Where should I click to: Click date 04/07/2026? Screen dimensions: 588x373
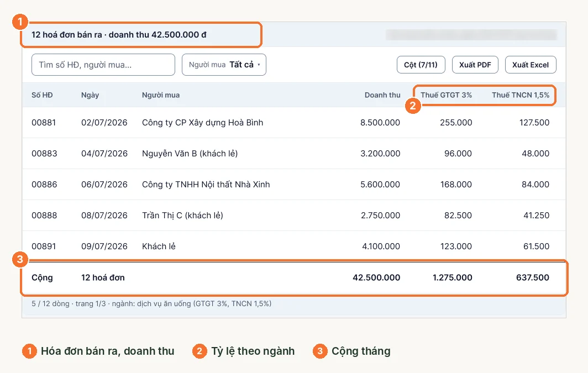[x=104, y=153]
